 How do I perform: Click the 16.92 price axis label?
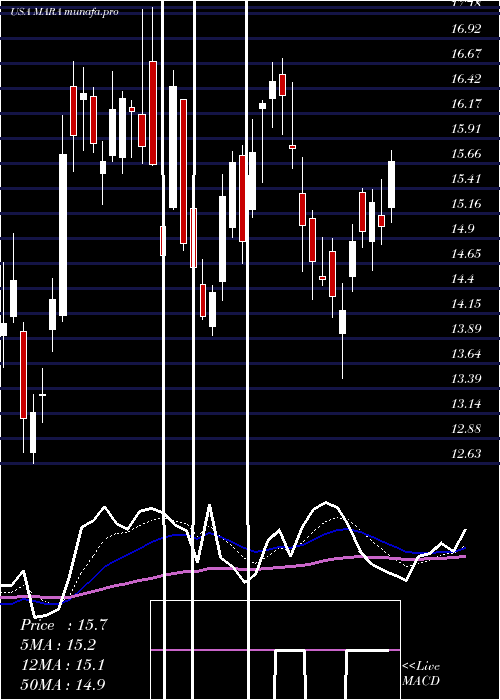(x=466, y=29)
